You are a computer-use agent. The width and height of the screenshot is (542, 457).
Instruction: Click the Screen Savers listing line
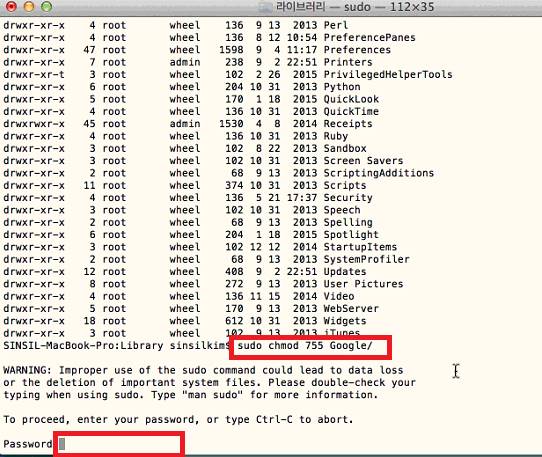coord(203,161)
